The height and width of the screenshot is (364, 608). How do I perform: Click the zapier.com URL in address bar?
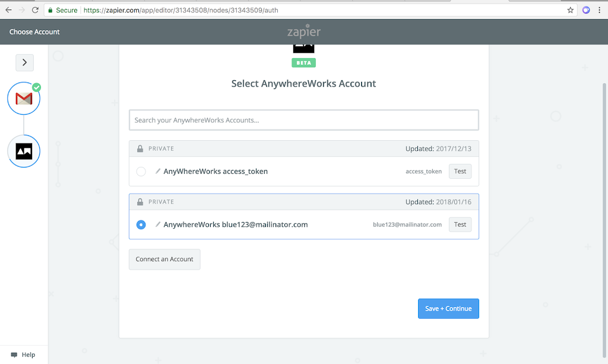click(x=180, y=10)
